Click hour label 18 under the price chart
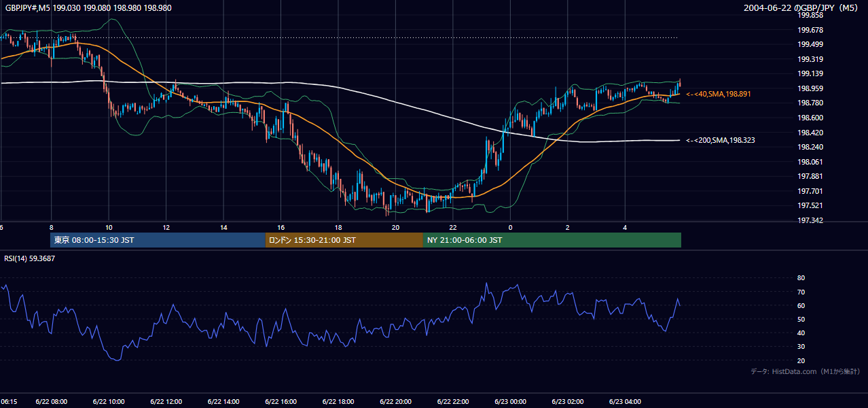This screenshot has height=408, width=868. pyautogui.click(x=338, y=227)
